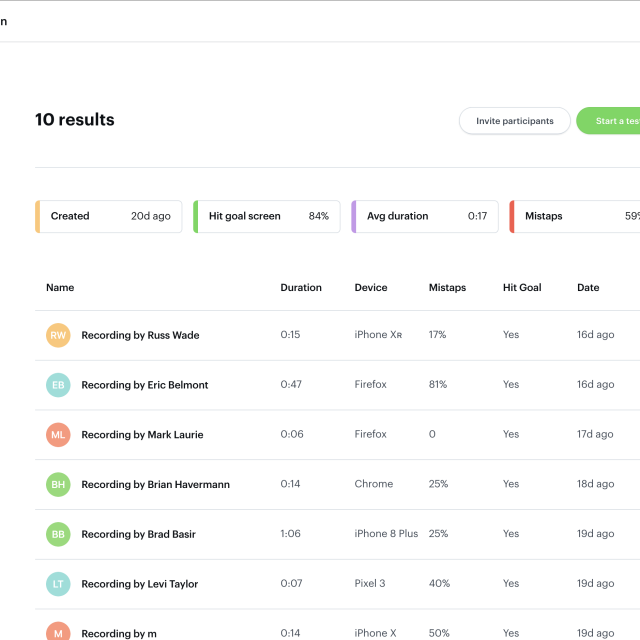Viewport: 640px width, 640px height.
Task: Click Mark Laurie's ML avatar icon
Action: tap(58, 435)
